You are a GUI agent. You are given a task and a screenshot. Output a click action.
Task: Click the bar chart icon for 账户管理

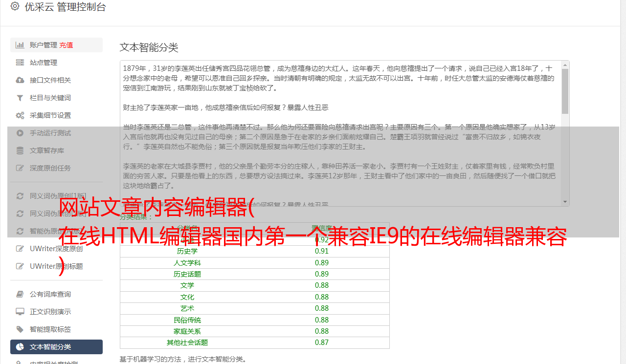(20, 45)
